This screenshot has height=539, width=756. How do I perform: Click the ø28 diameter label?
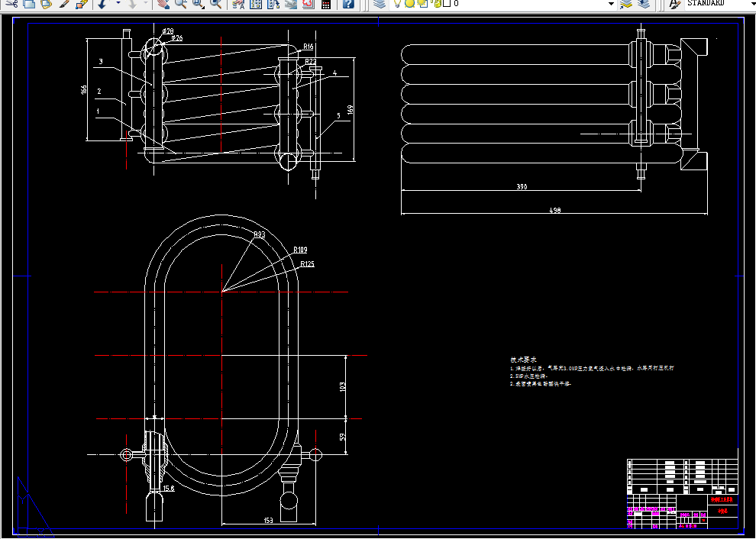coord(168,31)
